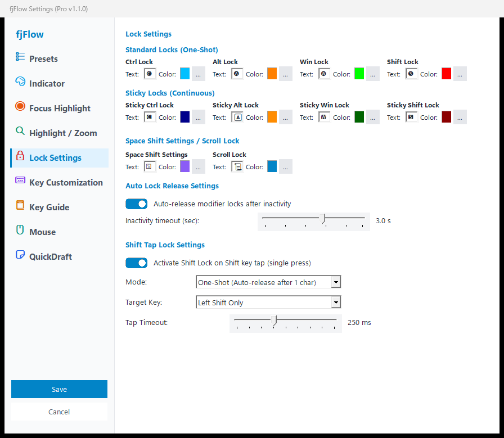Screen dimensions: 504x438
Task: Click the green Mouse icon in sidebar
Action: (20, 230)
